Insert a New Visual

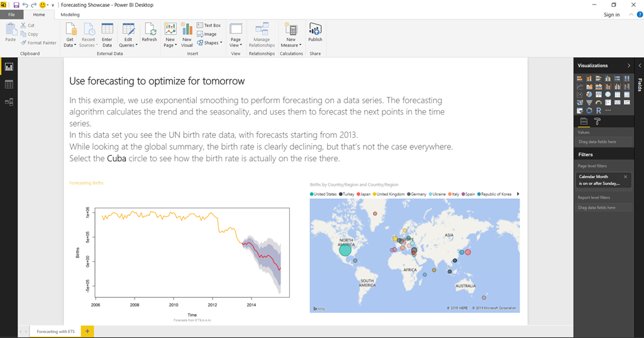187,35
